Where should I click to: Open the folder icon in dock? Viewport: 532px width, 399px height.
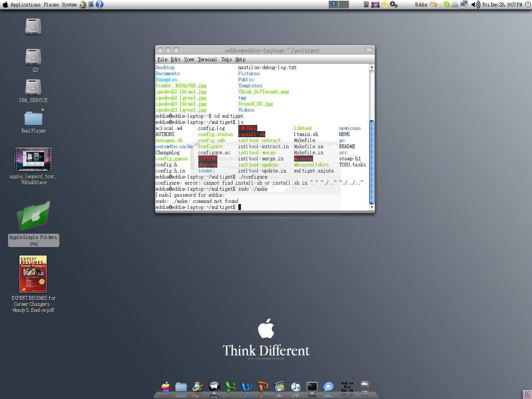click(x=181, y=387)
